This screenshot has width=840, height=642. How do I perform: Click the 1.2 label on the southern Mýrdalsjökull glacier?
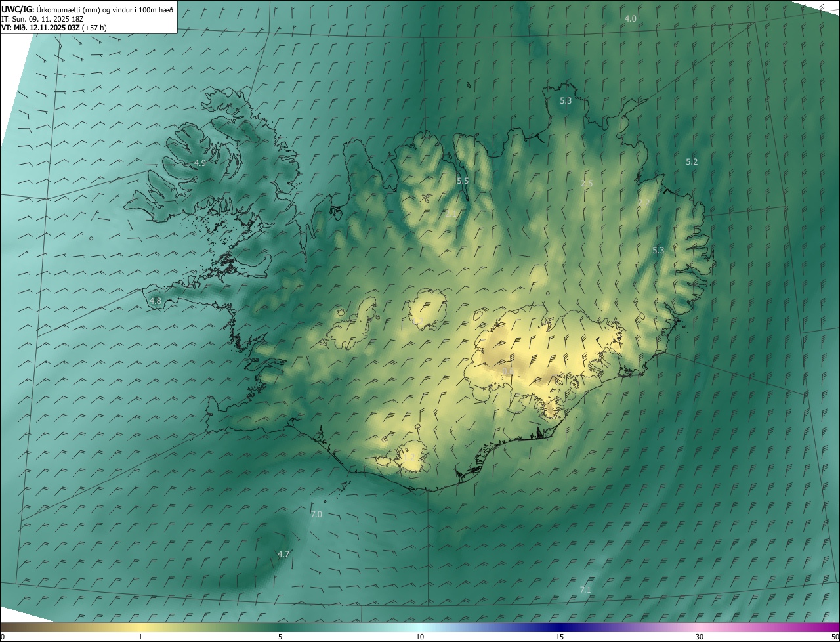coord(408,457)
